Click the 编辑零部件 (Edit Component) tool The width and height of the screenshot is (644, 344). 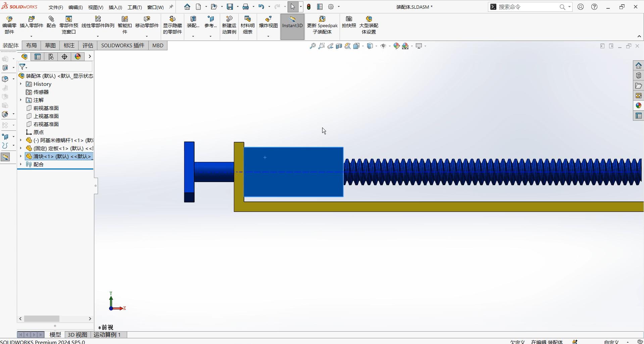click(x=9, y=25)
